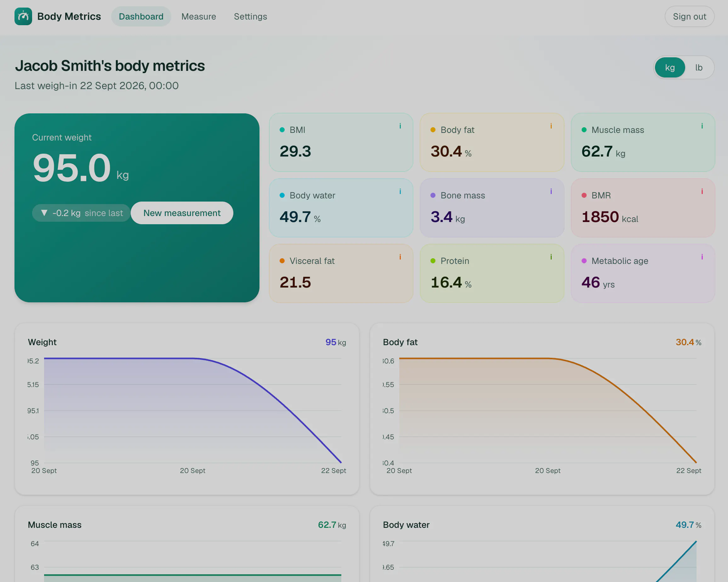Screen dimensions: 728x582
Task: Open the Metabolic age info icon
Action: (x=702, y=257)
